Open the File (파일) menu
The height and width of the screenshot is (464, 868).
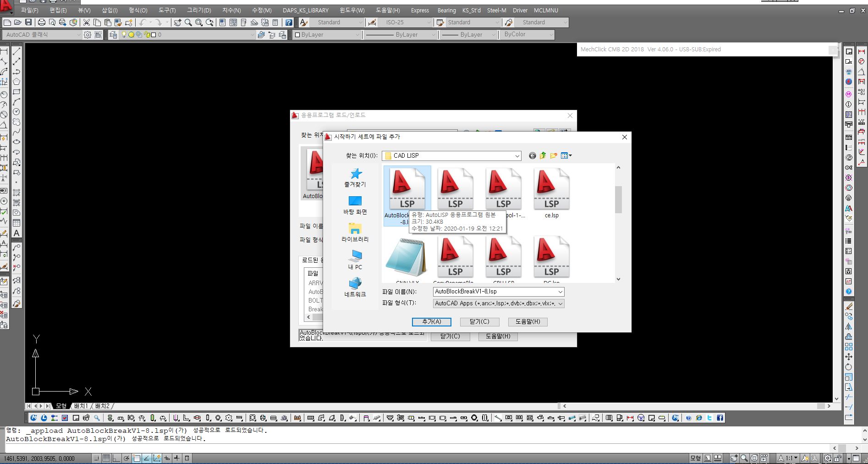(x=30, y=10)
